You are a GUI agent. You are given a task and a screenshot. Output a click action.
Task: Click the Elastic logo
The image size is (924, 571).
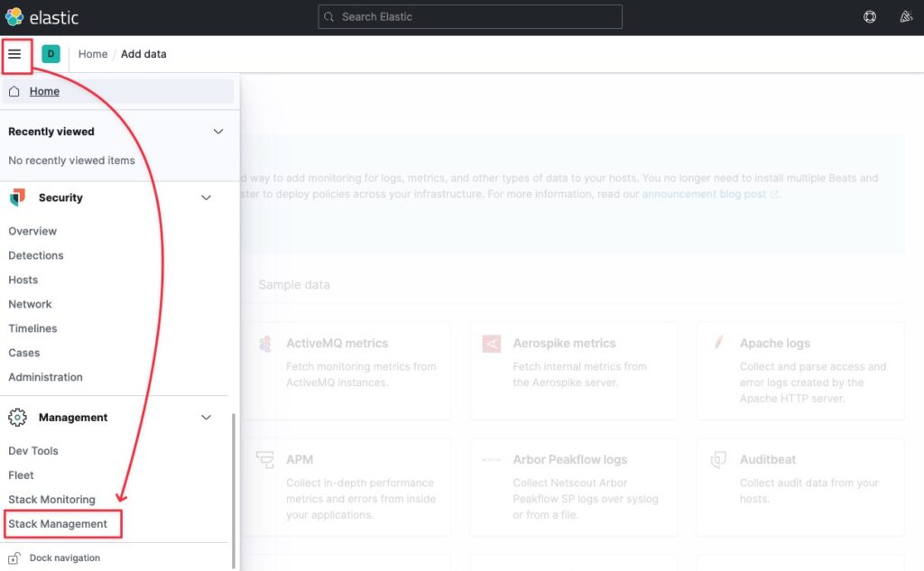[x=42, y=17]
